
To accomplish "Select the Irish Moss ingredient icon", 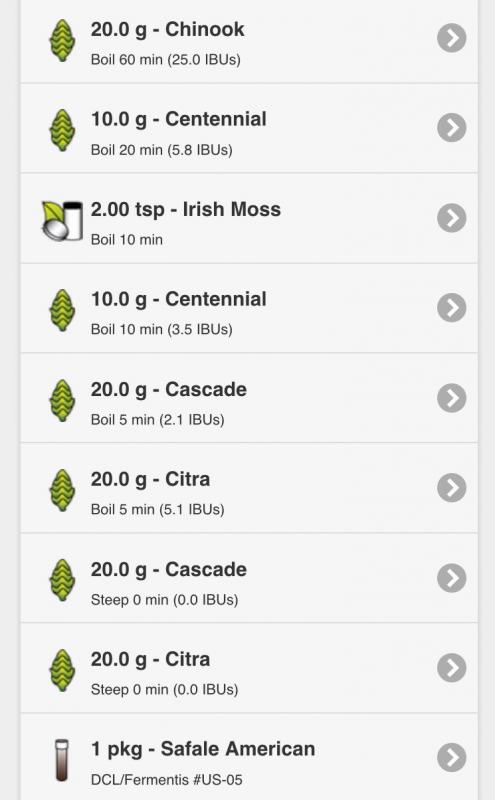I will [x=62, y=221].
